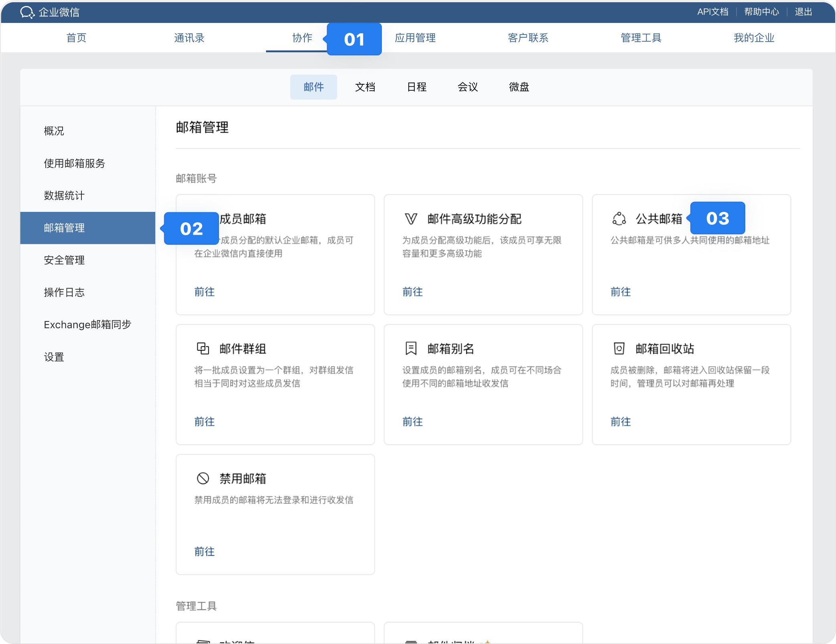Select 数据统计 in the left sidebar
This screenshot has height=644, width=836.
click(x=64, y=195)
